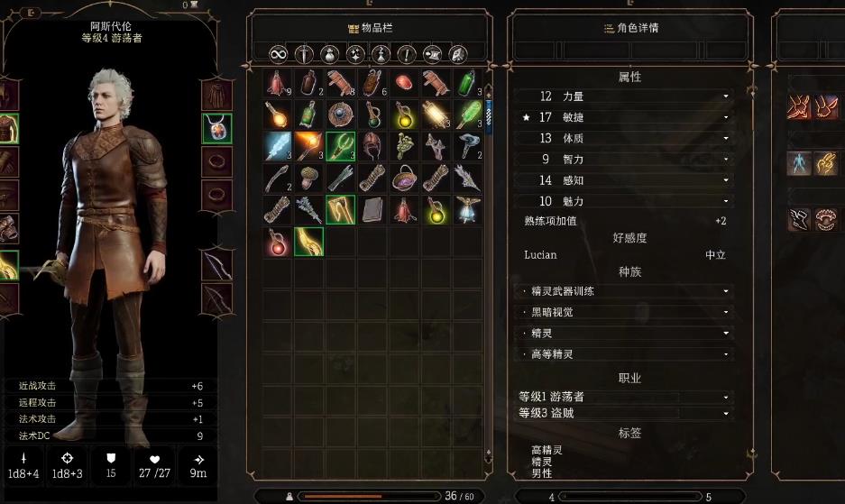This screenshot has width=845, height=504.
Task: Select the fanged bite ability icon
Action: tap(825, 219)
